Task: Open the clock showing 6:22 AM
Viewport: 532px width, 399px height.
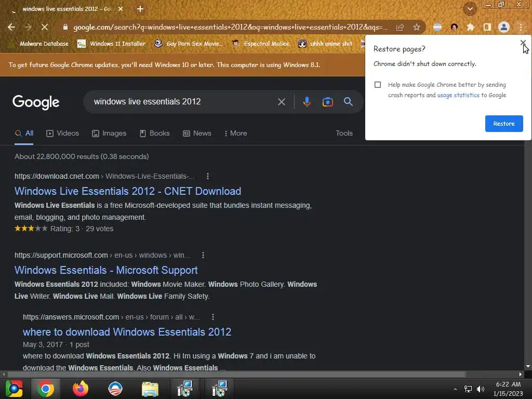Action: (x=508, y=389)
